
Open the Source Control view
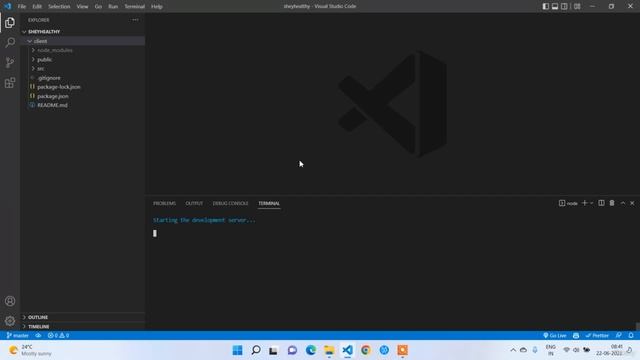[10, 62]
